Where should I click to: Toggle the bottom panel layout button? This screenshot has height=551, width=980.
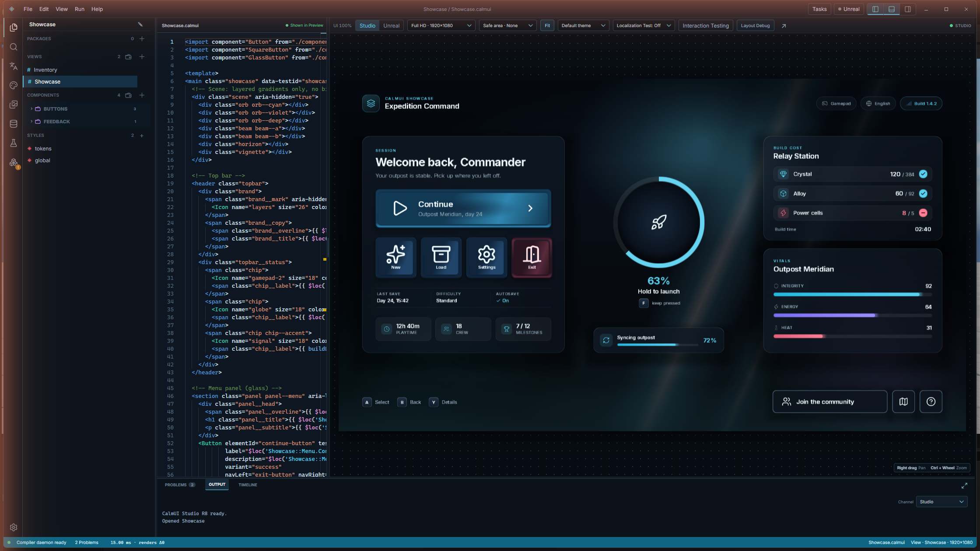click(892, 9)
